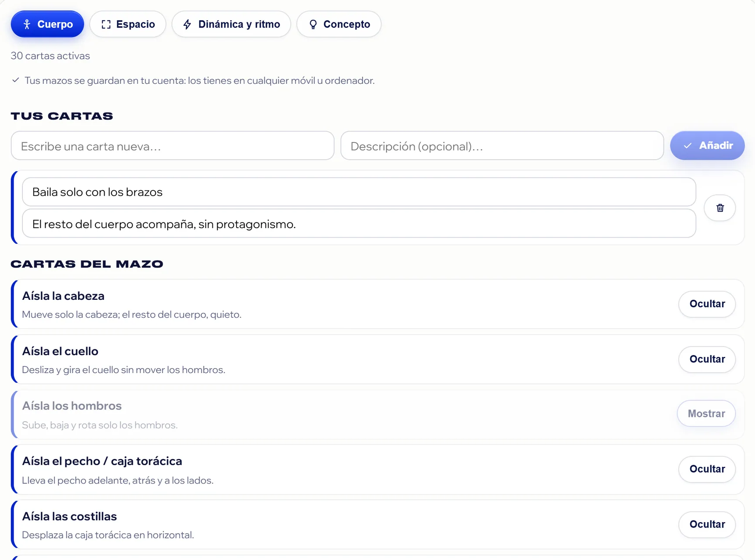Click 'Lleva el pecho adelante' description text
755x560 pixels.
click(x=118, y=481)
